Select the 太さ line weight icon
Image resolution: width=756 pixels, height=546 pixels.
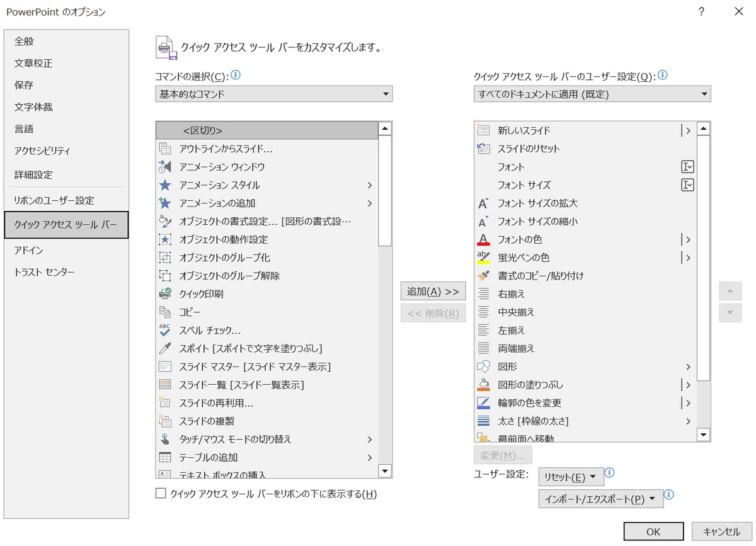click(x=483, y=421)
